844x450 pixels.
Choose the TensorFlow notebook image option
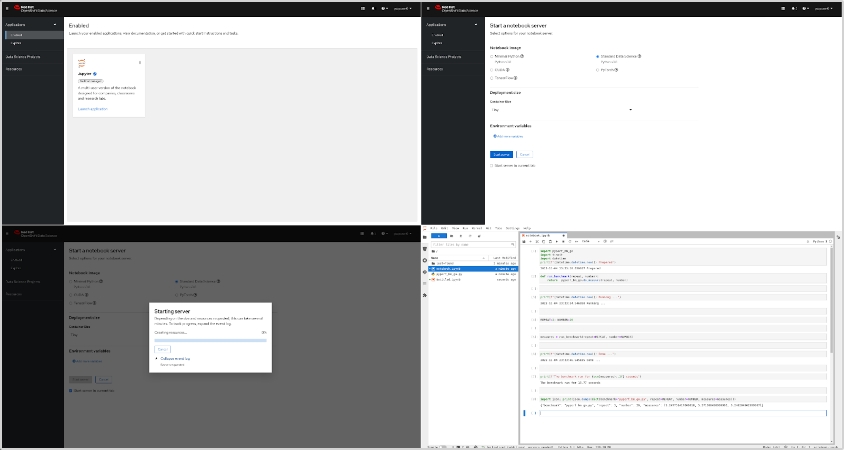492,77
